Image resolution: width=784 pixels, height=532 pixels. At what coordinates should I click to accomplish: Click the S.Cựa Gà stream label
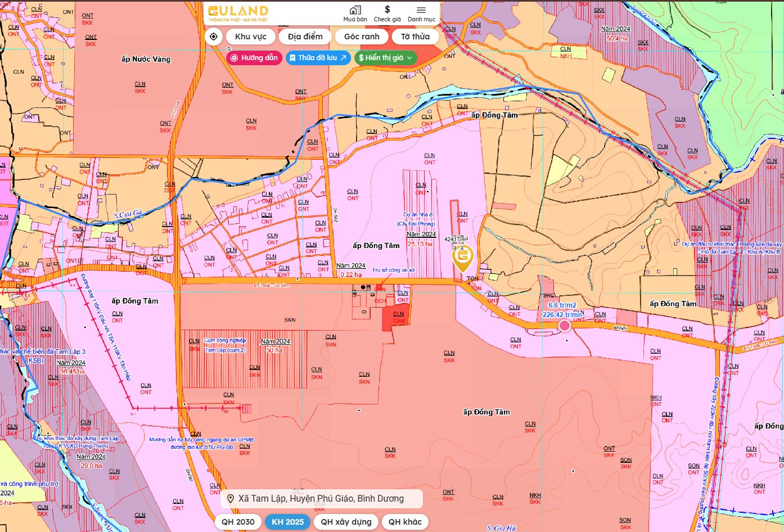(128, 214)
